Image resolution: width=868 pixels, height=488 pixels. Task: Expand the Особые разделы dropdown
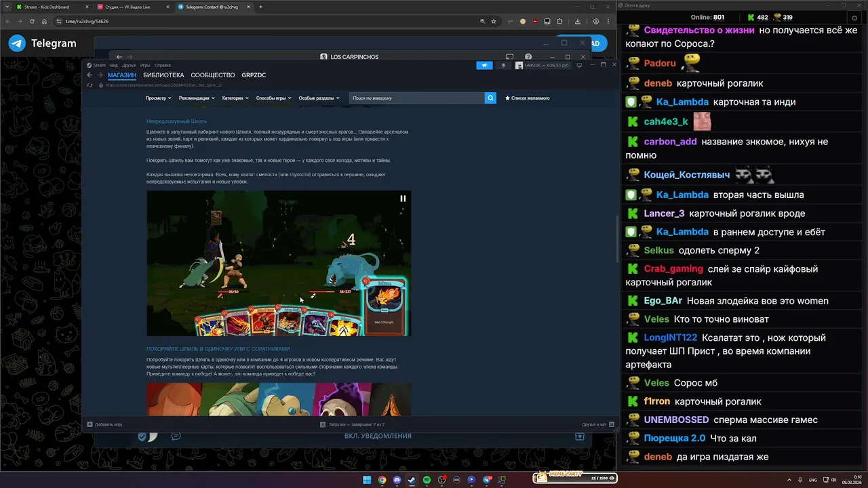pos(319,98)
